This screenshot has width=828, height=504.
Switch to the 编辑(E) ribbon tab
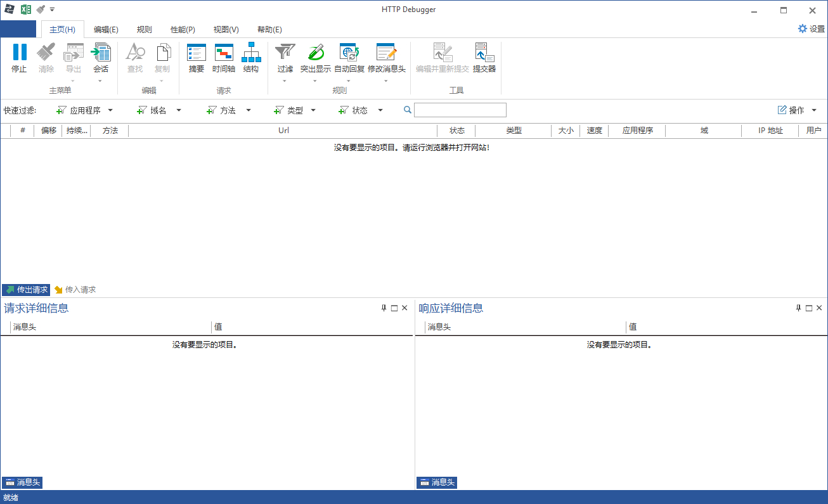[106, 29]
